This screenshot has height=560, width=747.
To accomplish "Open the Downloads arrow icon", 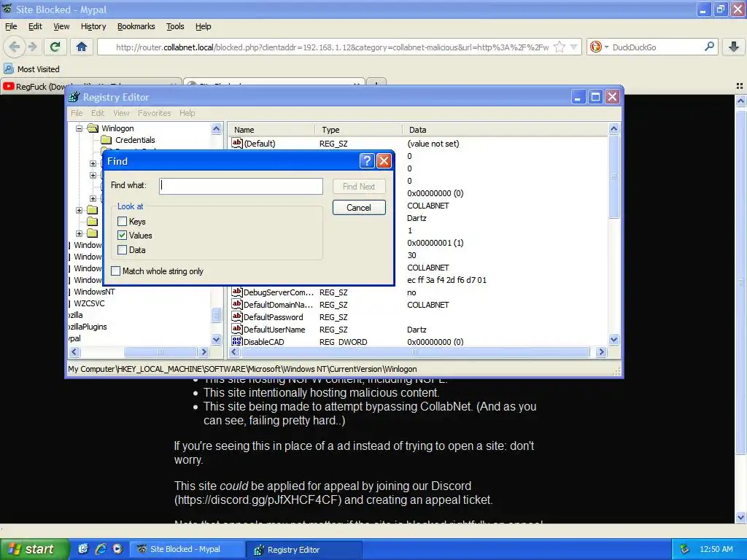I will [734, 47].
